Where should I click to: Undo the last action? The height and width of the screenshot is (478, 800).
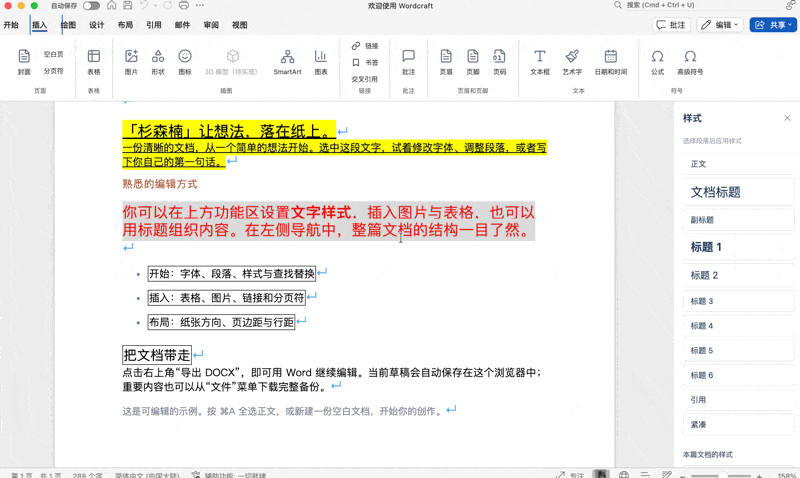click(x=144, y=5)
